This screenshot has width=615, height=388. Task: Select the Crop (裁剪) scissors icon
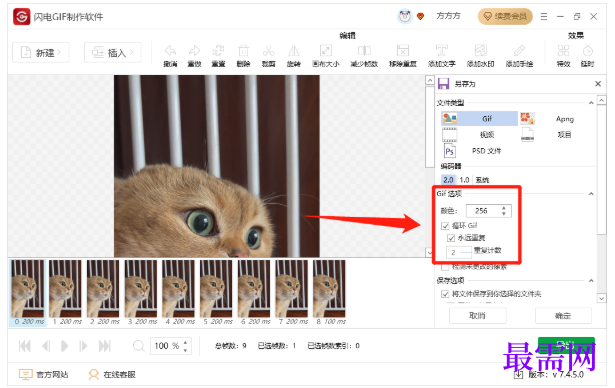(x=268, y=51)
